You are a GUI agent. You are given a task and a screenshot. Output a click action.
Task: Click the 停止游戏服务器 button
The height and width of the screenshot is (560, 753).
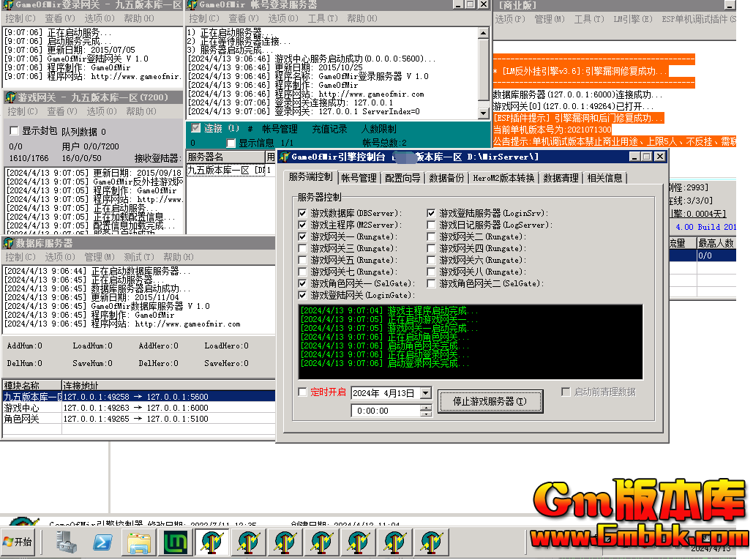click(x=490, y=401)
